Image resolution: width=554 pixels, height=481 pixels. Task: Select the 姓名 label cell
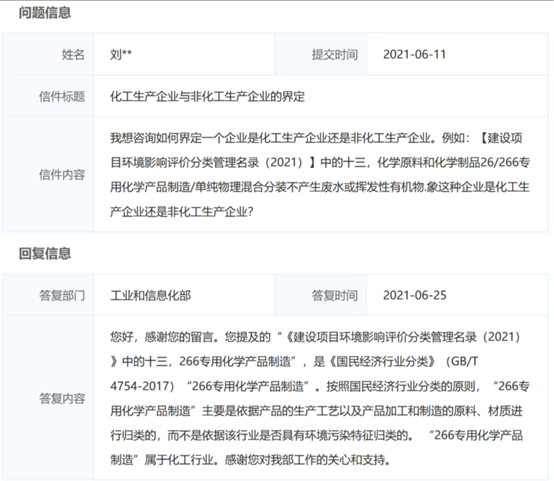click(x=48, y=54)
